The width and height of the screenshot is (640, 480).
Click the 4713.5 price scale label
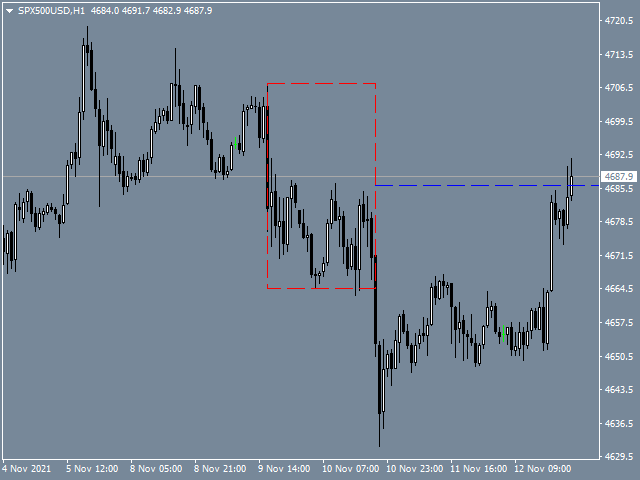click(619, 54)
